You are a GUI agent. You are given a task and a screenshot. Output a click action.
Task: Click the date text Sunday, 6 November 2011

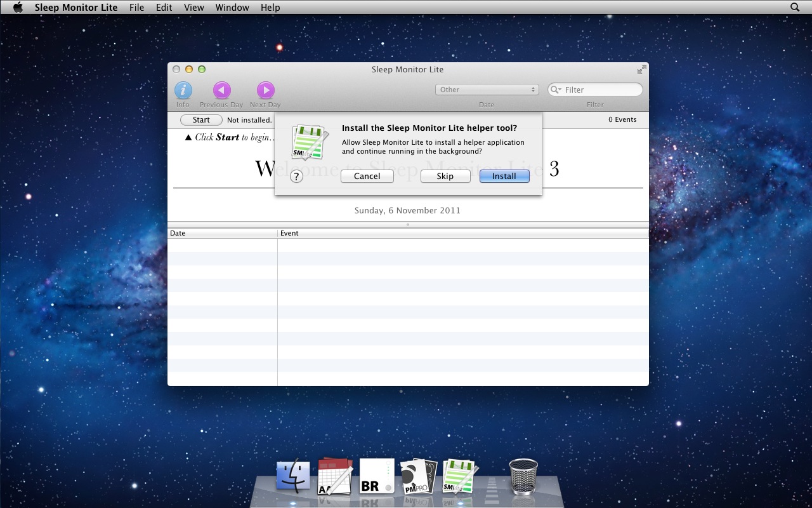[x=407, y=210]
